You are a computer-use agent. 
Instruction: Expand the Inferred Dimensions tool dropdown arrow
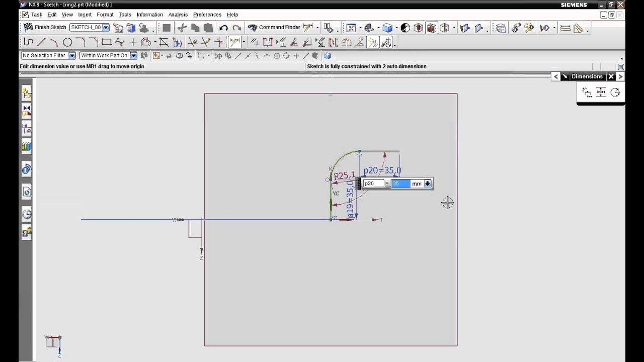[244, 43]
